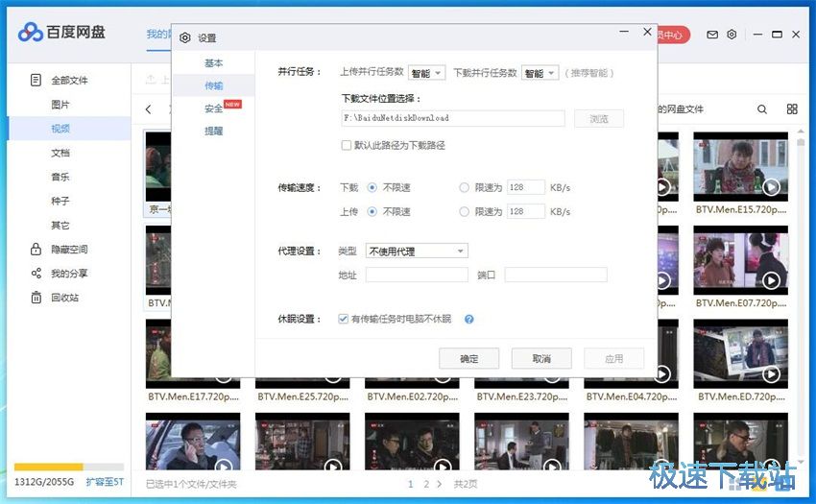The image size is (816, 504).
Task: Open 回收站 in sidebar
Action: [64, 298]
